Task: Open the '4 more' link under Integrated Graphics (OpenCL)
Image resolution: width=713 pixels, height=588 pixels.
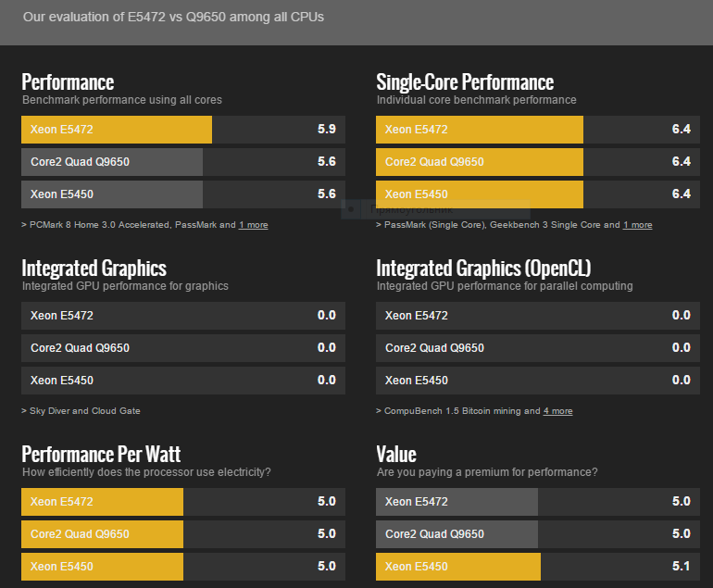Action: click(557, 410)
